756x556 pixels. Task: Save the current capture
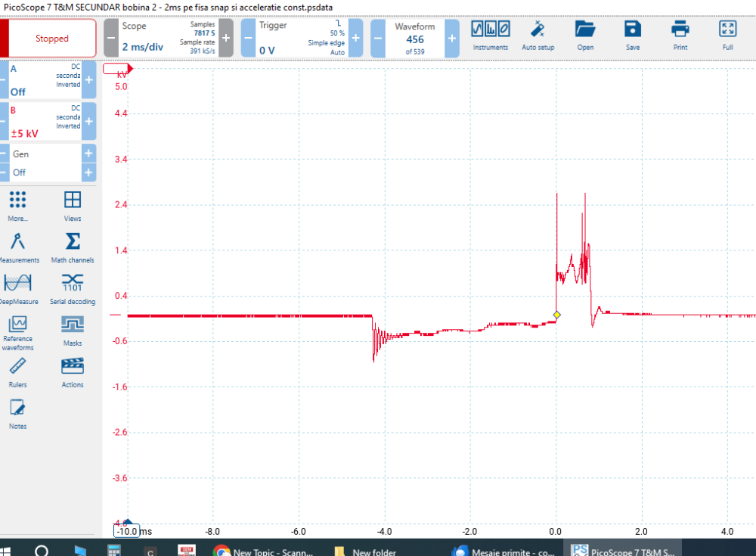[x=632, y=36]
